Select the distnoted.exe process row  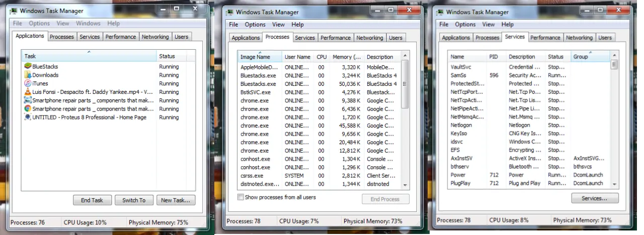click(x=319, y=184)
